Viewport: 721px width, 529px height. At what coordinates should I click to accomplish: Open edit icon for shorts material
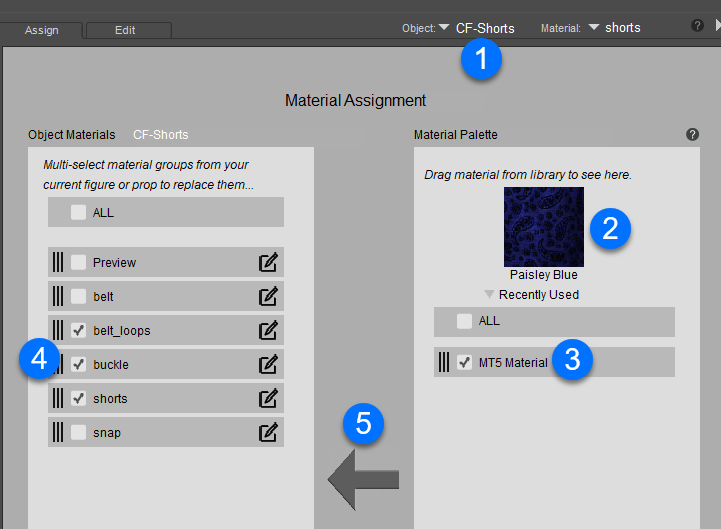[x=268, y=399]
